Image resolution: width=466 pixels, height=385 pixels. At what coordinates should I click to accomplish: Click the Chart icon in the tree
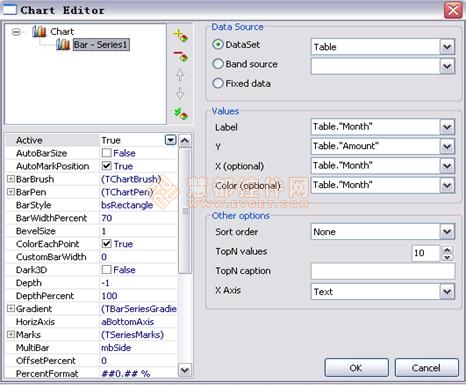(39, 32)
